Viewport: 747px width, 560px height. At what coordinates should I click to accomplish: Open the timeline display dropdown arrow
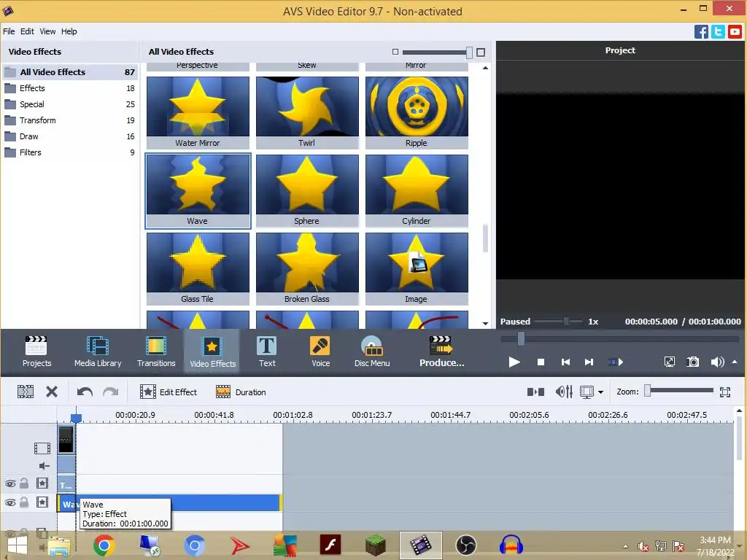pyautogui.click(x=600, y=392)
